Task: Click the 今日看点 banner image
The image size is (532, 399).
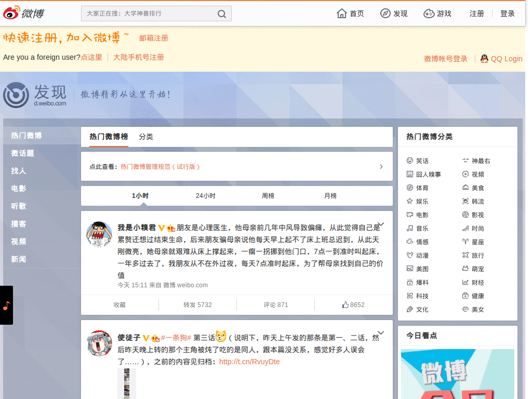Action: (457, 374)
